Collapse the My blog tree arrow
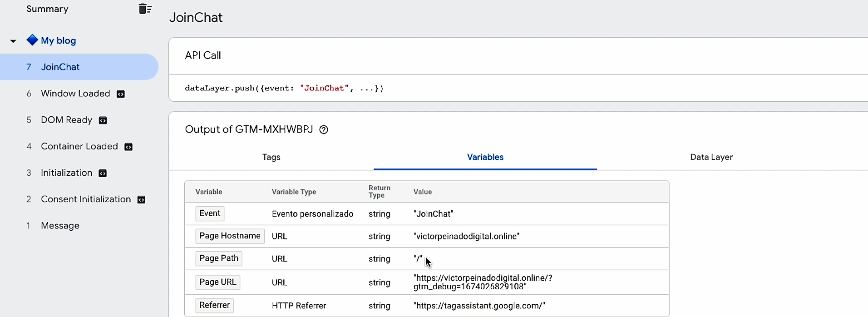This screenshot has width=868, height=317. 13,41
